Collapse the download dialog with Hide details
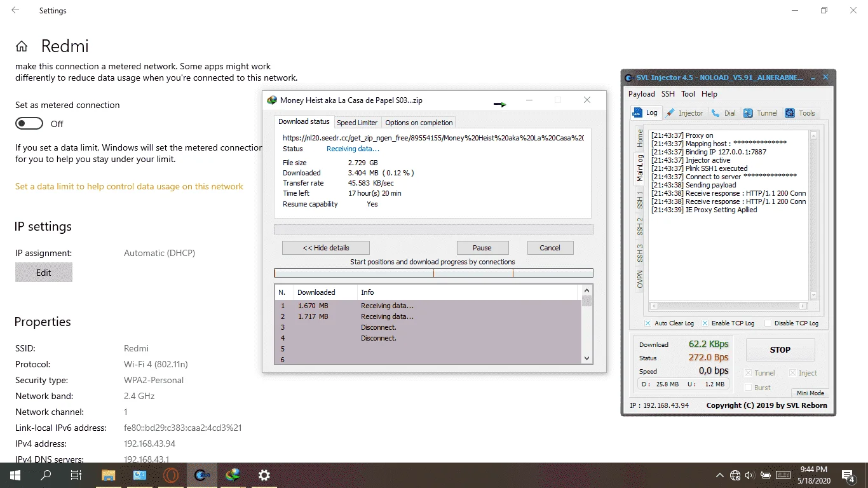Image resolution: width=868 pixels, height=488 pixels. point(326,248)
